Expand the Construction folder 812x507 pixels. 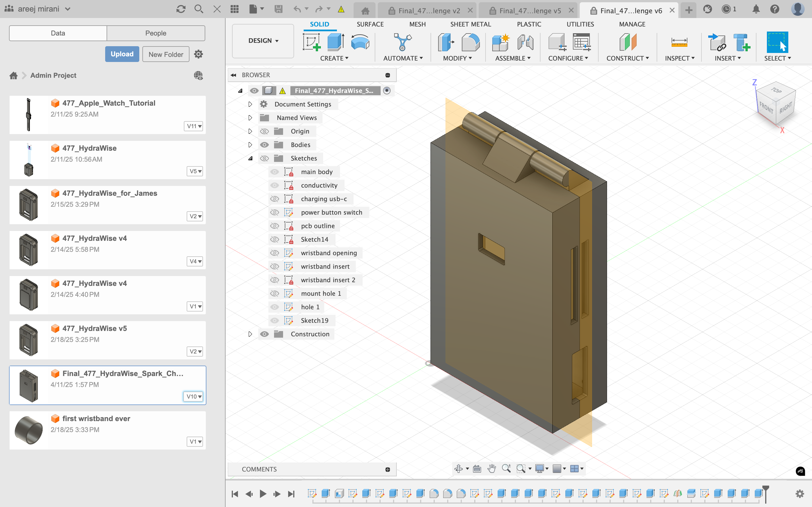(250, 334)
